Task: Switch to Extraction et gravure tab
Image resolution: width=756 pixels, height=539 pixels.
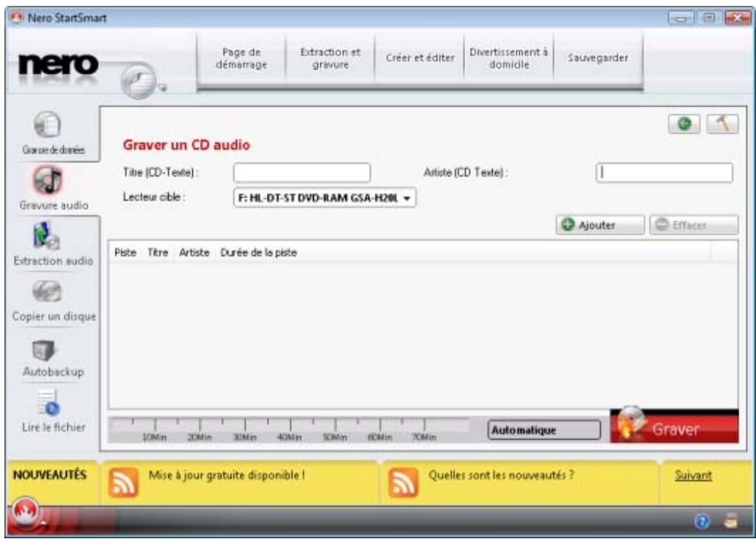Action: point(330,59)
